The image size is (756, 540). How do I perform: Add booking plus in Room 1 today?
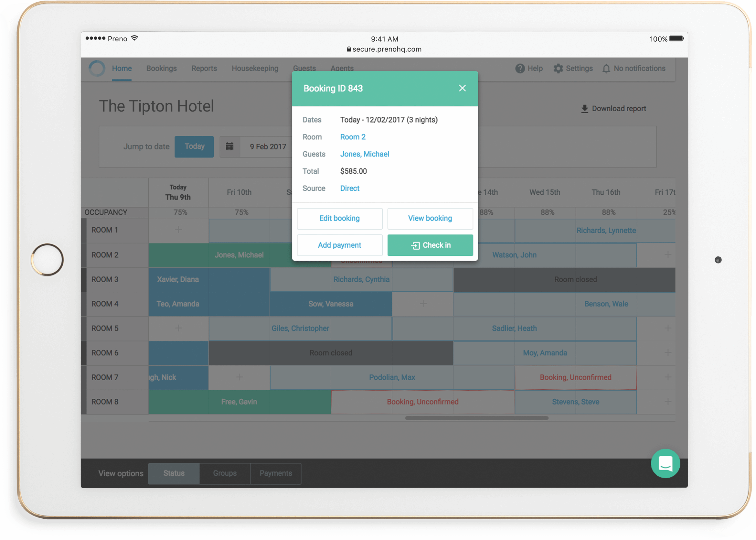pos(178,230)
